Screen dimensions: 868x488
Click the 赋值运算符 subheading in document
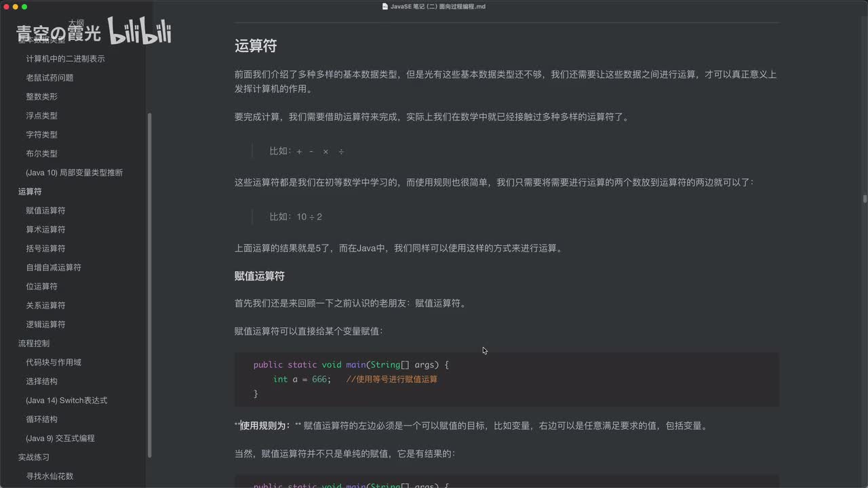[260, 276]
